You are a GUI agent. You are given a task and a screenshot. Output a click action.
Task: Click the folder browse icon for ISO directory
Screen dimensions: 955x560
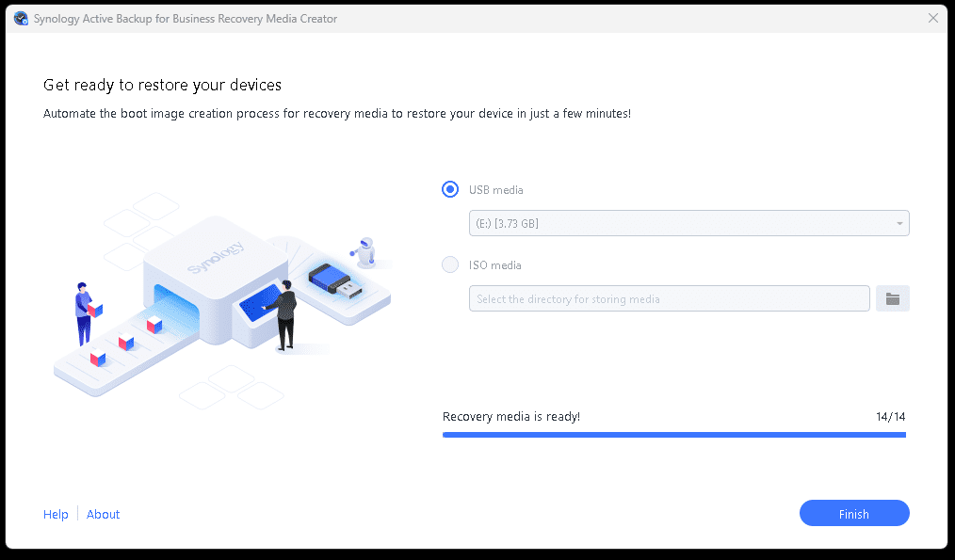click(x=892, y=299)
